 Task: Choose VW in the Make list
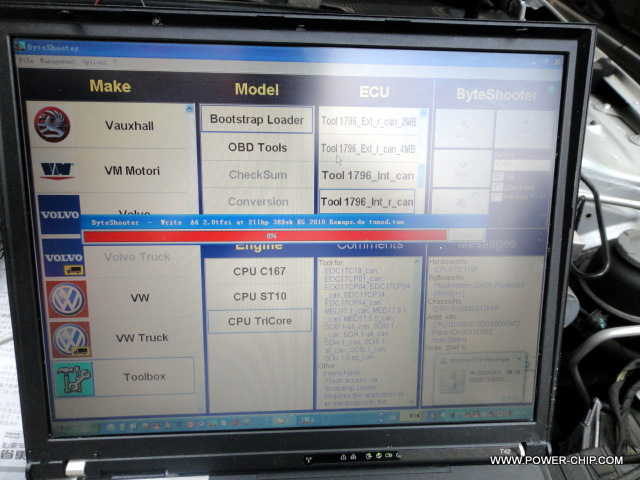140,298
